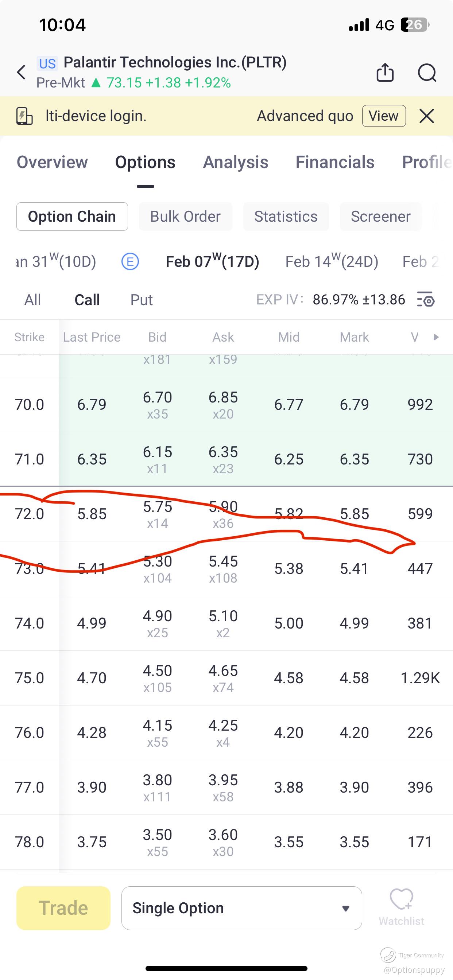Select the Call filter
The height and width of the screenshot is (980, 453).
coord(87,300)
